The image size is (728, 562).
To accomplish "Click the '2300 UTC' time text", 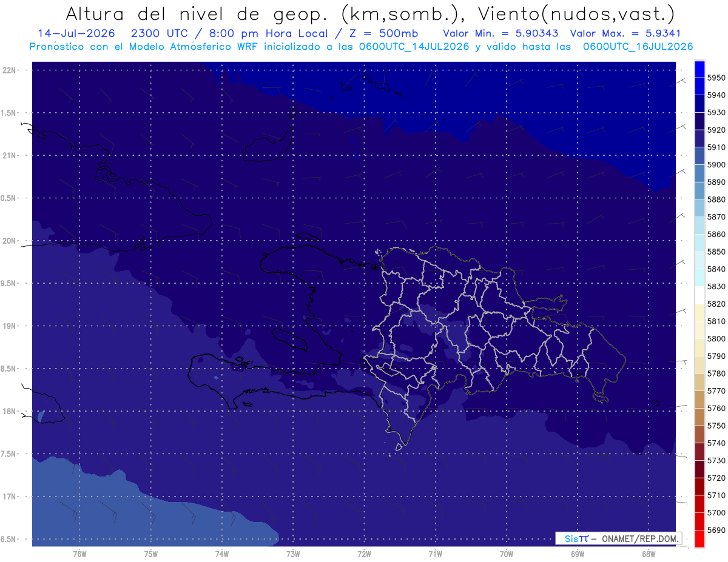I will 159,33.
